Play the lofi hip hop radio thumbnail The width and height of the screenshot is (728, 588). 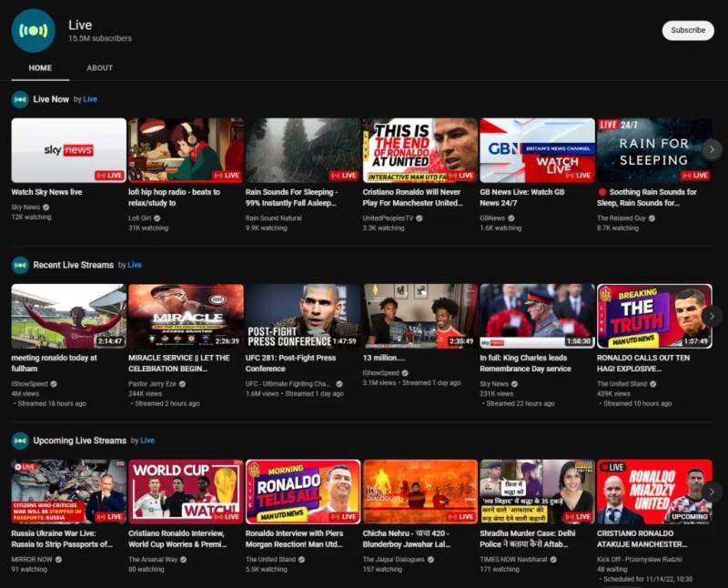tap(186, 150)
